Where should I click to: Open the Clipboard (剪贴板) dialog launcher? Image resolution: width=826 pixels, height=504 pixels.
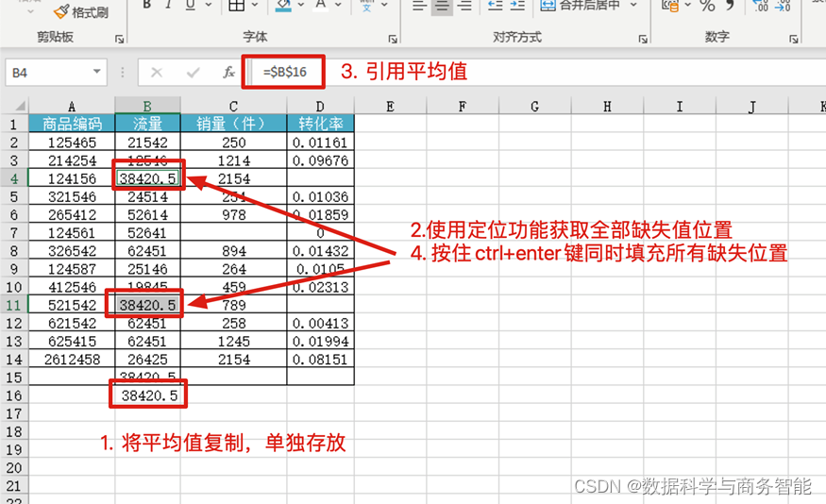(x=120, y=39)
